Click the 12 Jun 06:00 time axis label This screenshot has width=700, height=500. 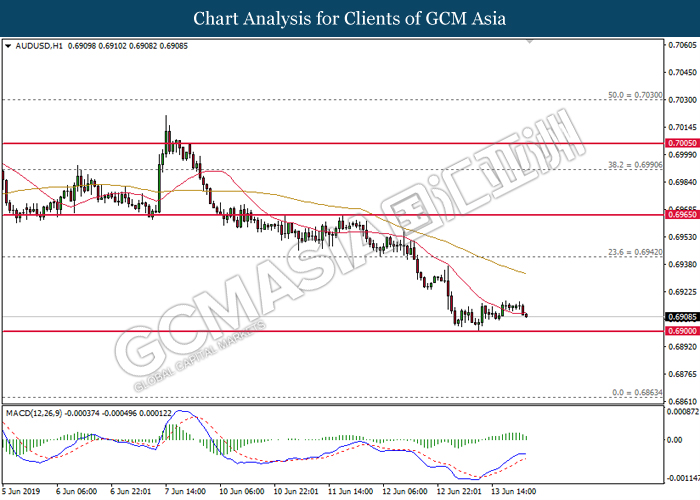[x=404, y=491]
